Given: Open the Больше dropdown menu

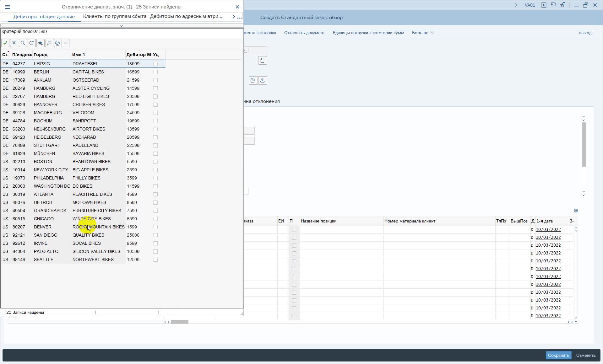Looking at the screenshot, I should pyautogui.click(x=423, y=33).
